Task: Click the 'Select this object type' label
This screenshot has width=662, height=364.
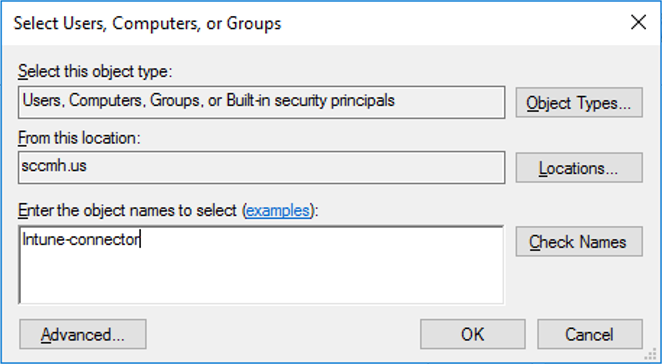Action: (95, 71)
